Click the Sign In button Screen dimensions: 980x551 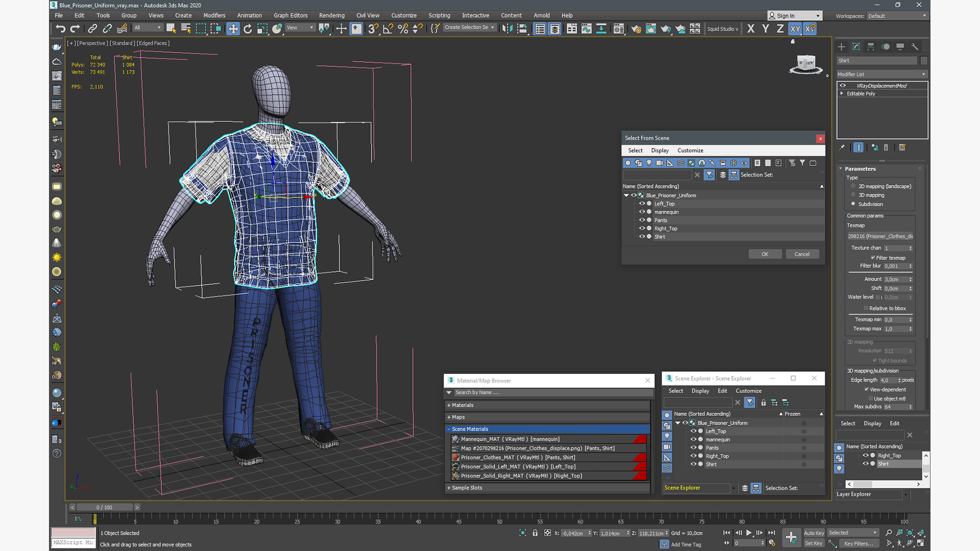click(x=795, y=16)
